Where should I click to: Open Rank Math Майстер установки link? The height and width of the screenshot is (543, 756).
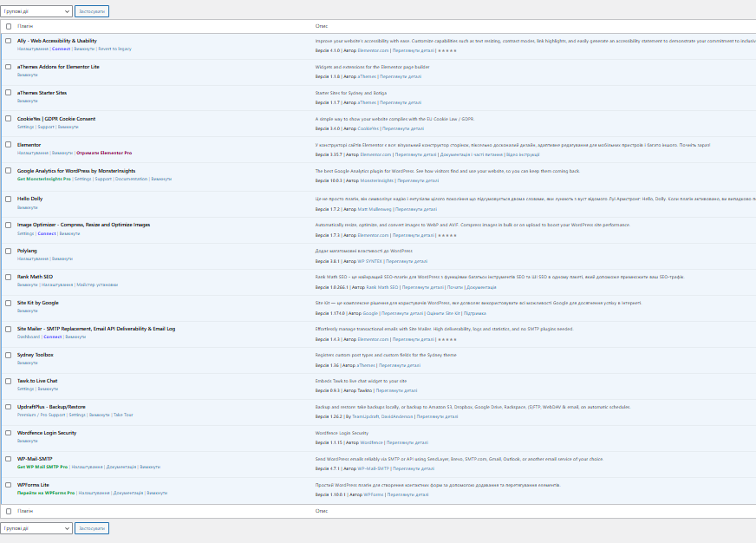97,285
